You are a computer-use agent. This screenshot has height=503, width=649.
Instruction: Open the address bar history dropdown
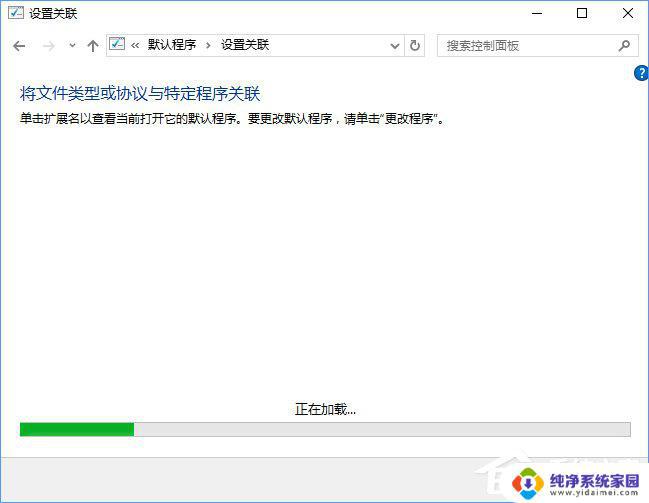point(395,46)
